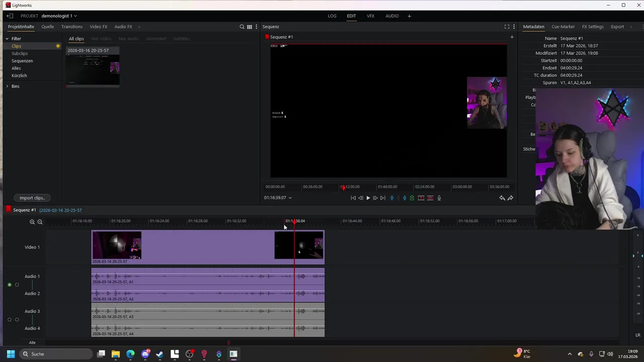
Task: Click the viewer scrub bar playhead marker
Action: pyautogui.click(x=343, y=187)
